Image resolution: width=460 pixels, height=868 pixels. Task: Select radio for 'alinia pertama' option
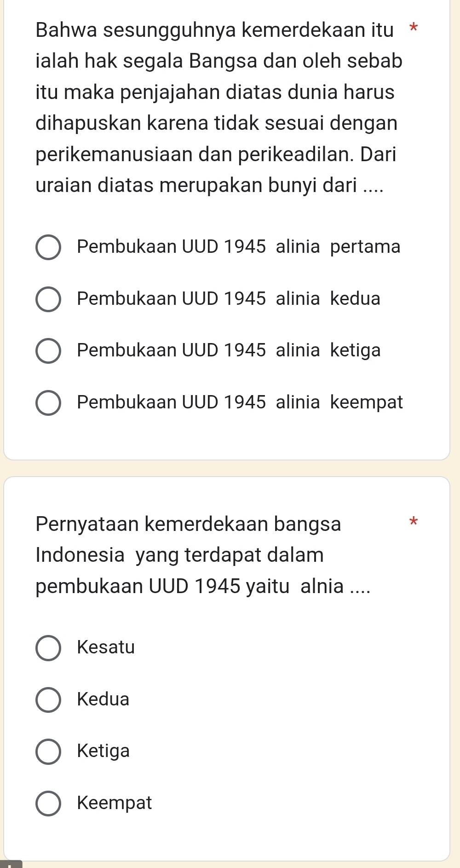tap(48, 248)
